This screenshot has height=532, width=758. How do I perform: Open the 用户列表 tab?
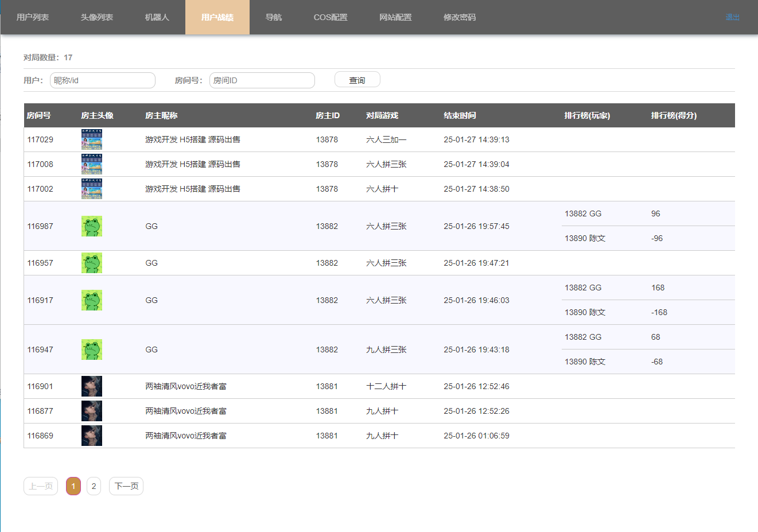coord(32,17)
